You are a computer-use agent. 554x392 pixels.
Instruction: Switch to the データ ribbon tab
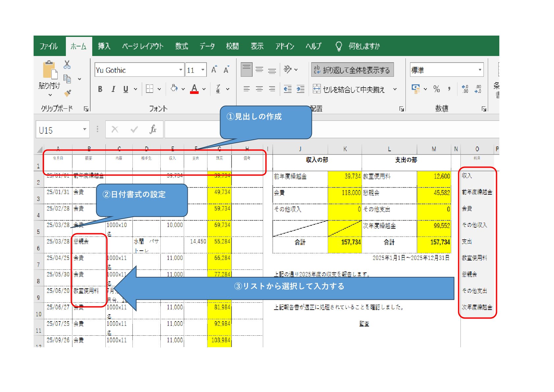point(207,46)
